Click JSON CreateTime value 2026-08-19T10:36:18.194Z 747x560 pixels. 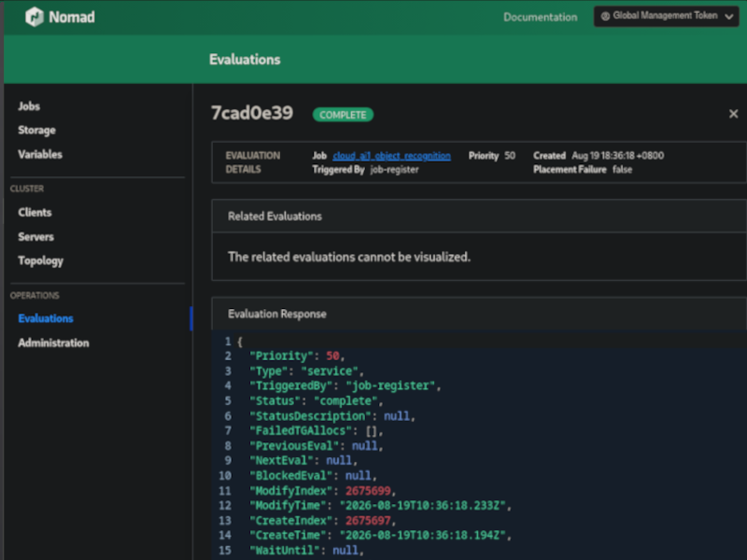[423, 535]
